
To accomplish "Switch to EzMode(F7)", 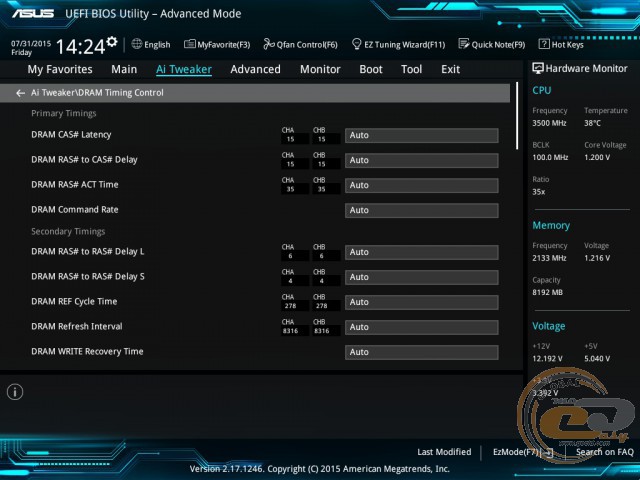I will 517,452.
